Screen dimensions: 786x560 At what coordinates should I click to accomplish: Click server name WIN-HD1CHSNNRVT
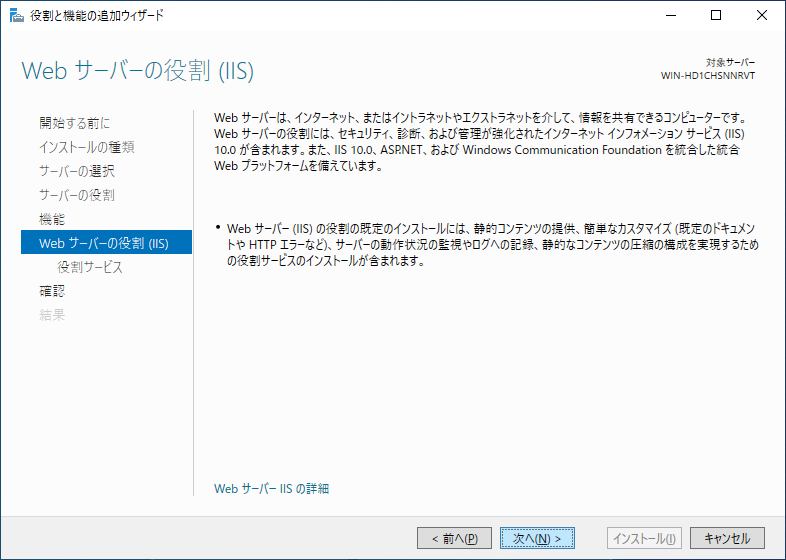[x=708, y=76]
